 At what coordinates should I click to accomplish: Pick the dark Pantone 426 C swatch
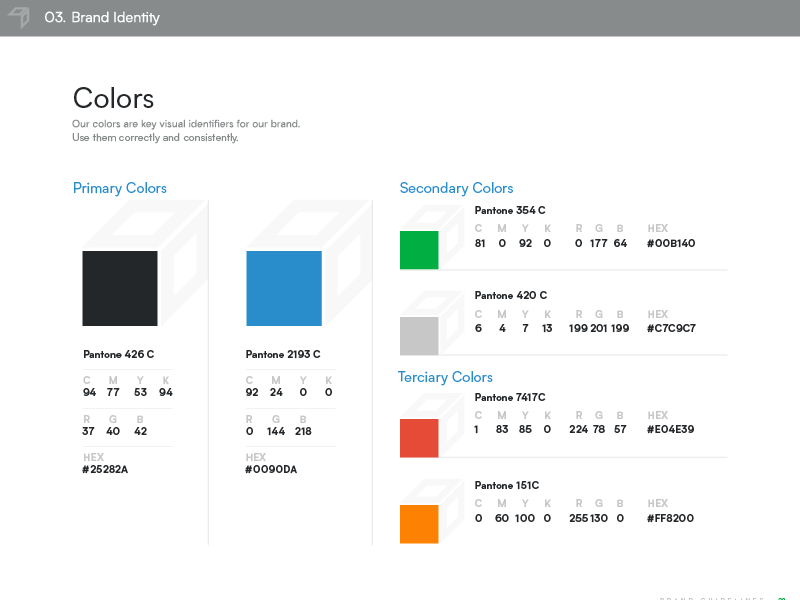[120, 288]
